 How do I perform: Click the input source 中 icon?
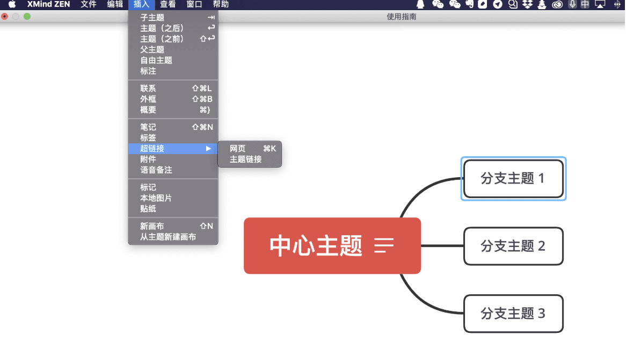(585, 4)
